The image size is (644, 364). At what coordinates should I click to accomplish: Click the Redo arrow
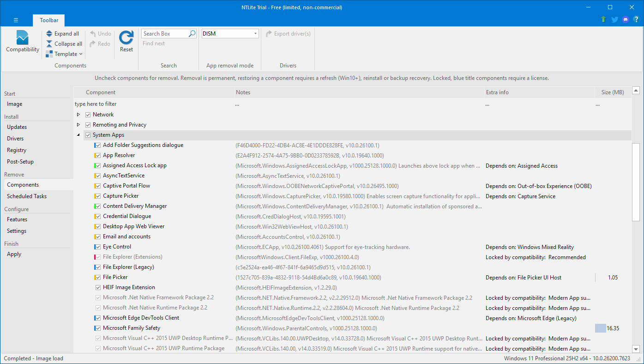(93, 44)
